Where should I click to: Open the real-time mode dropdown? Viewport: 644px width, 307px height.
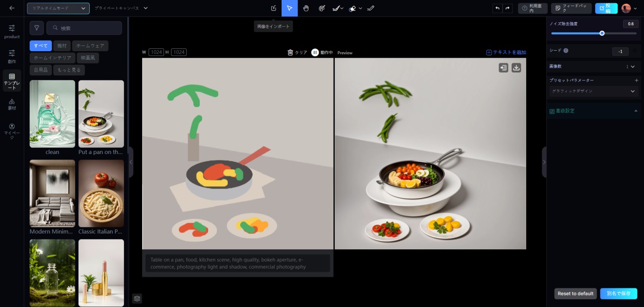[58, 8]
